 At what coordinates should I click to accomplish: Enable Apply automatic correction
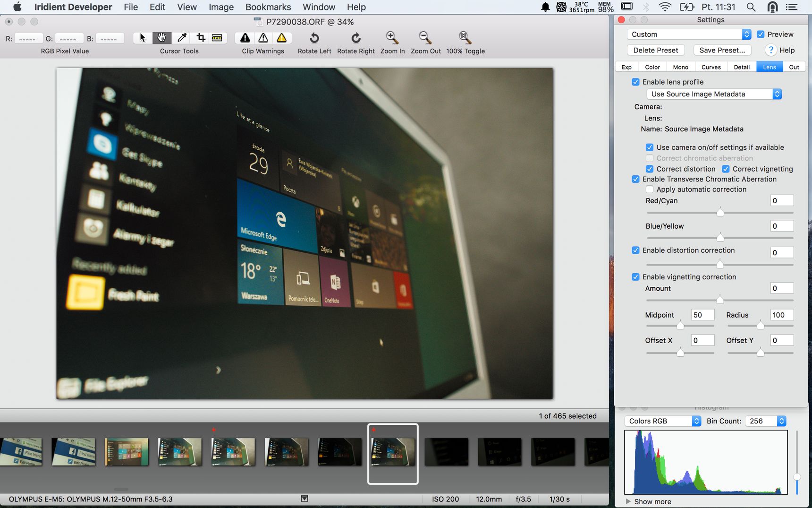coord(650,189)
